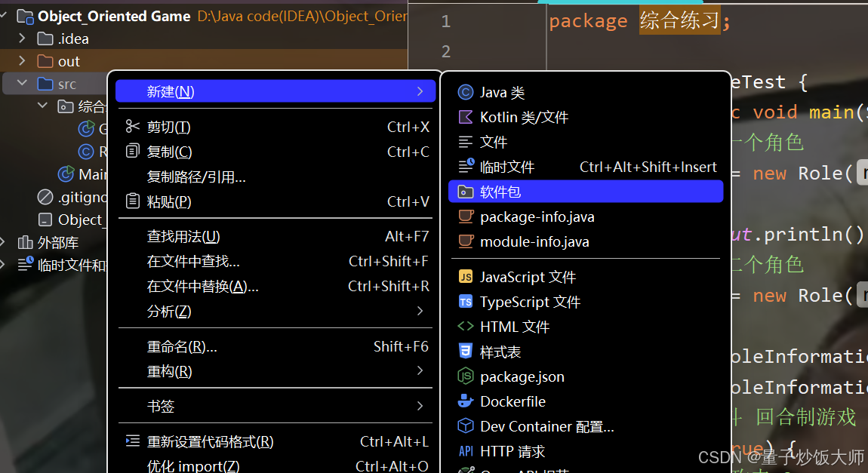Click the HTML angle brackets icon
The image size is (868, 473).
(466, 327)
